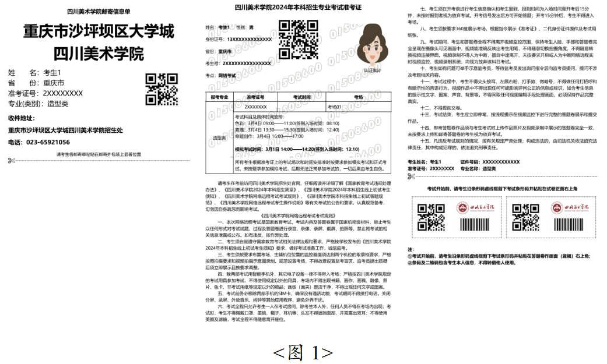
Task: Click the note 请考生将邮寄单粘贴在邮寄外包装上显著位置
Action: pyautogui.click(x=99, y=154)
